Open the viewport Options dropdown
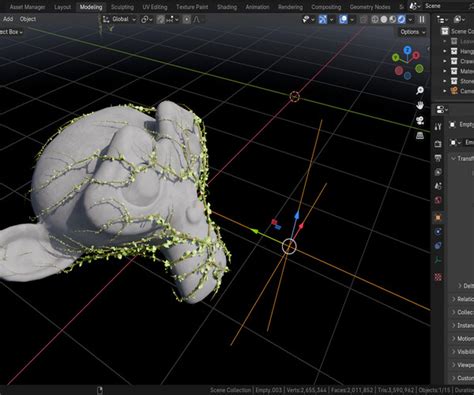Viewport: 474px width, 395px height. [413, 32]
